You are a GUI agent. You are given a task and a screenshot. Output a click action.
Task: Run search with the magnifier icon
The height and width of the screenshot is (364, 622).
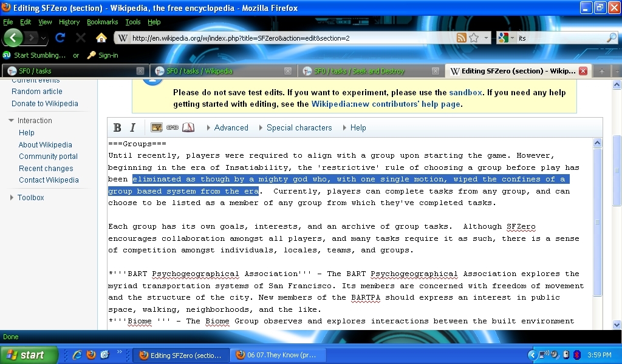612,38
